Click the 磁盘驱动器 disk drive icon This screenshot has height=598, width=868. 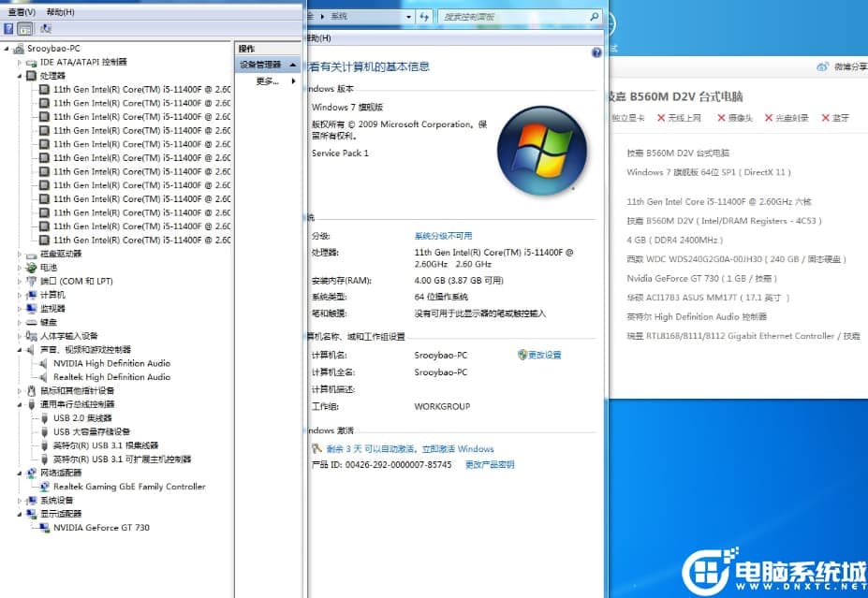click(x=31, y=255)
